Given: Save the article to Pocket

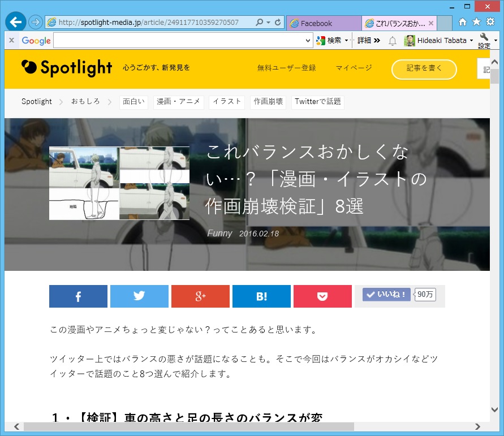Looking at the screenshot, I should point(322,296).
